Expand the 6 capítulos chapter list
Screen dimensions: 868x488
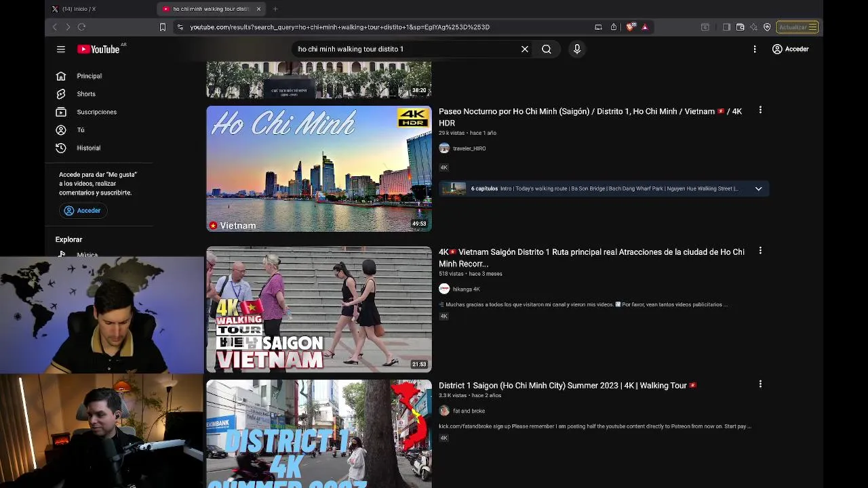758,188
